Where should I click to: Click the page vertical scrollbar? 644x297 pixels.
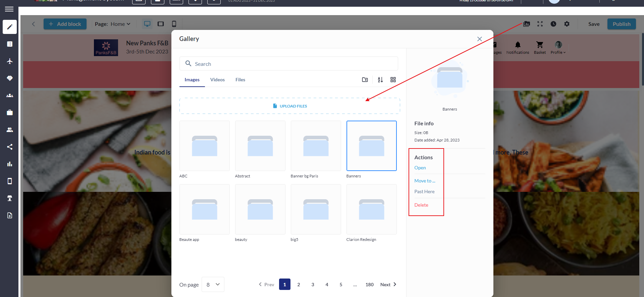point(642,59)
